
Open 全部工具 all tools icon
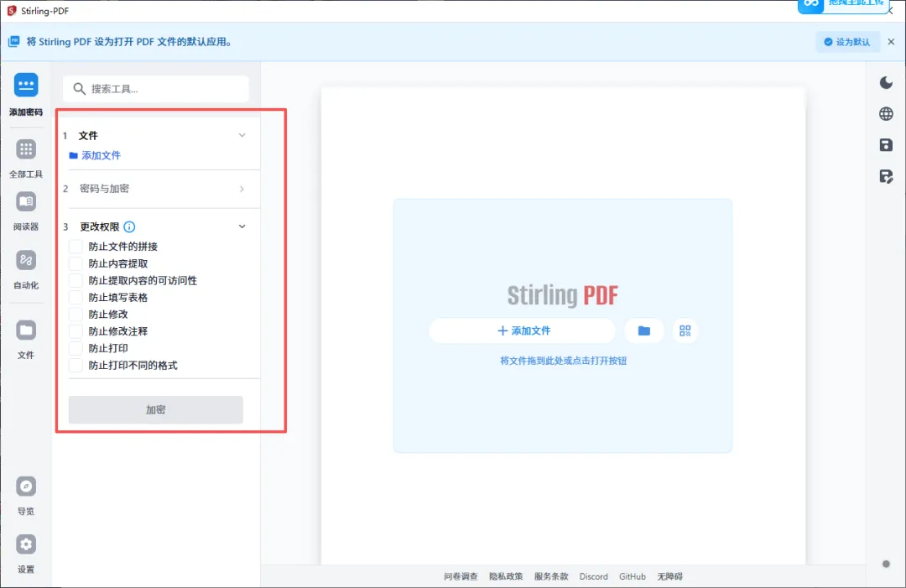[26, 149]
